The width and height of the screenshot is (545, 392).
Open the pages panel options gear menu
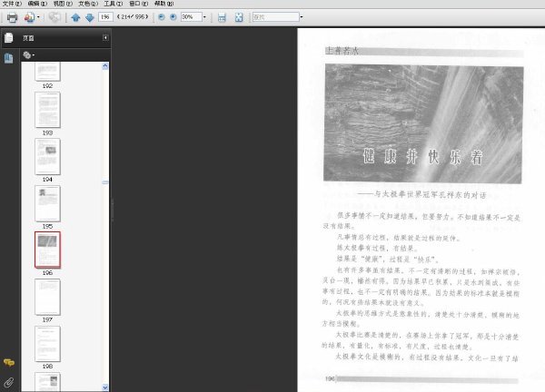[28, 54]
